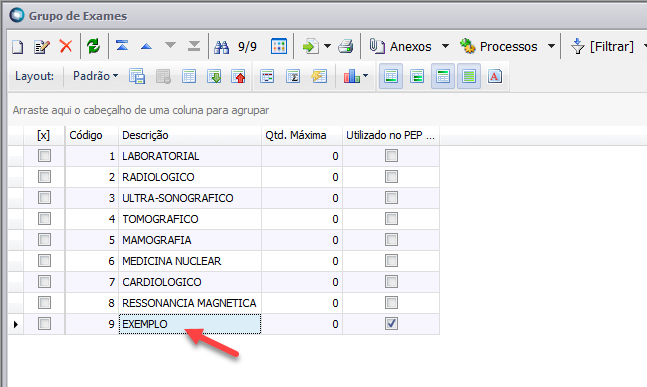Click the Processos gears icon

click(468, 46)
